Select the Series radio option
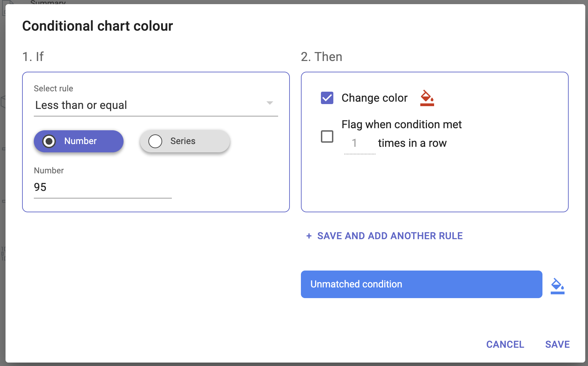This screenshot has height=366, width=588. [x=155, y=141]
